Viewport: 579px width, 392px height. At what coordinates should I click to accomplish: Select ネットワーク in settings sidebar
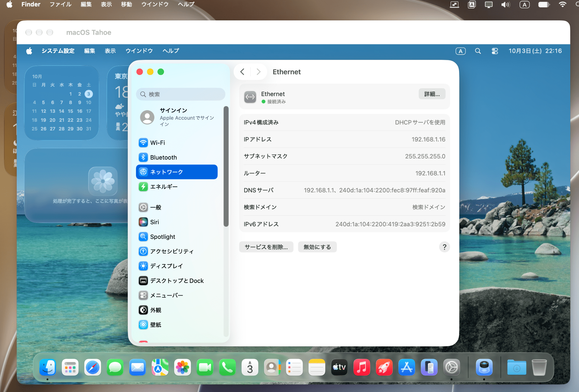tap(177, 172)
